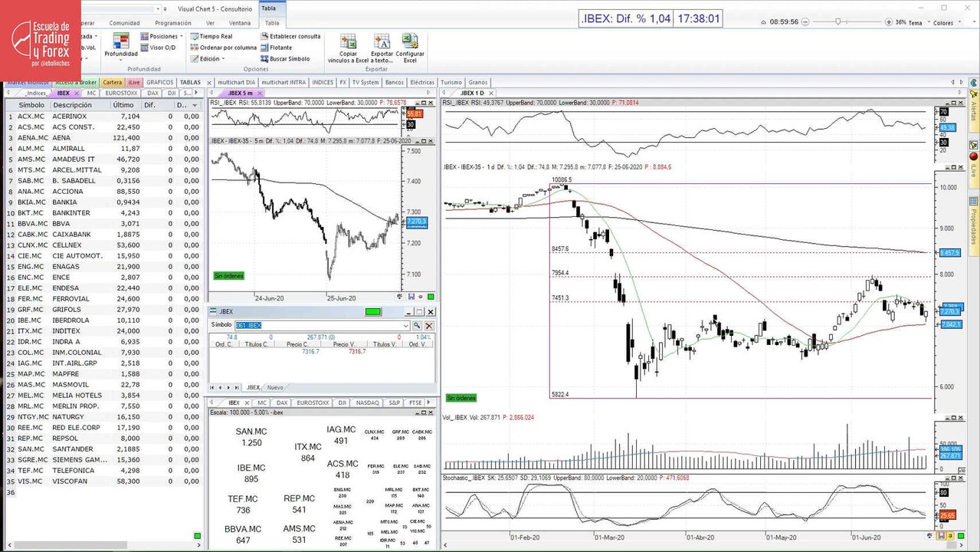Screen dimensions: 980x552
Task: Open the TV System workspace tab
Action: coord(366,82)
